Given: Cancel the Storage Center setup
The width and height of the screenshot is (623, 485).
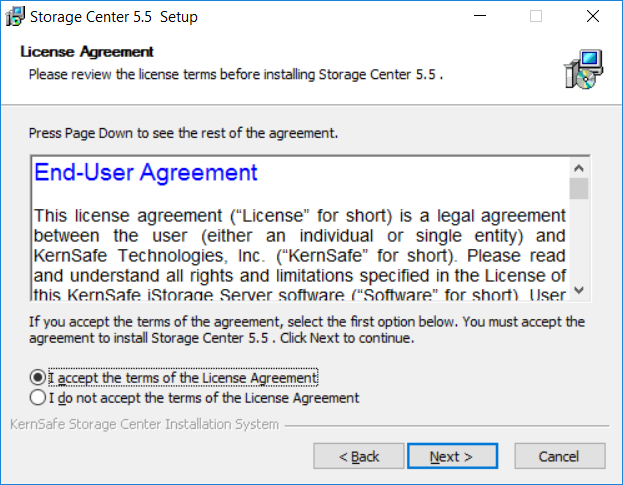Looking at the screenshot, I should coord(560,456).
